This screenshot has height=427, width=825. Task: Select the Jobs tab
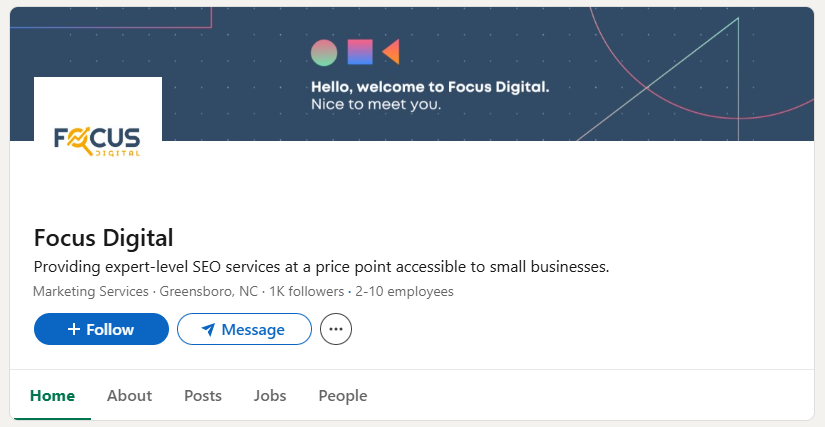click(270, 396)
